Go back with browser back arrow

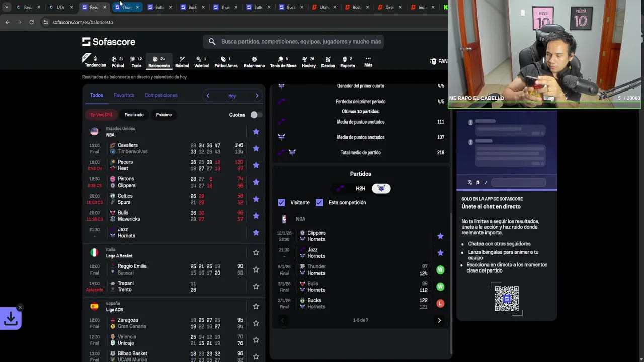click(7, 22)
